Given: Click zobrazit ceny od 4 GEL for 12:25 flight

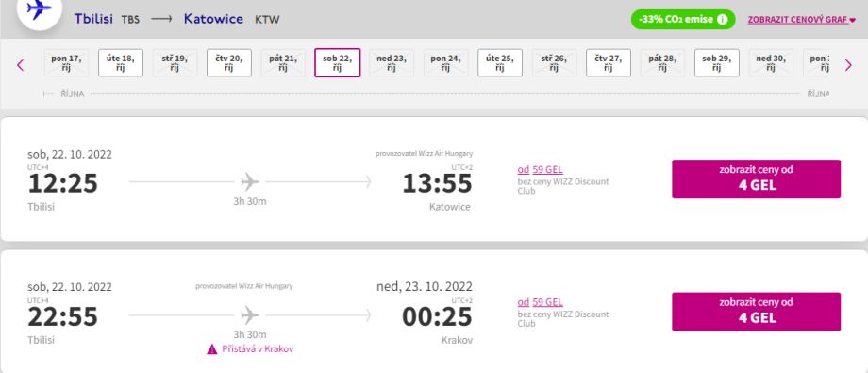Looking at the screenshot, I should 756,179.
